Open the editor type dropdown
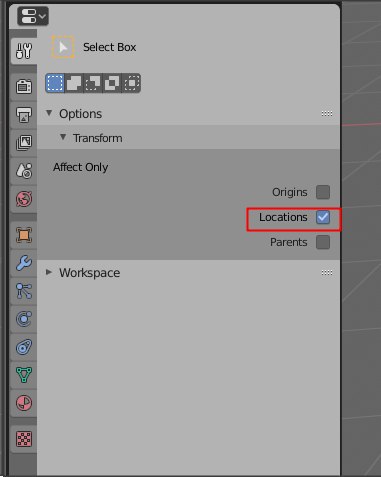 click(33, 16)
